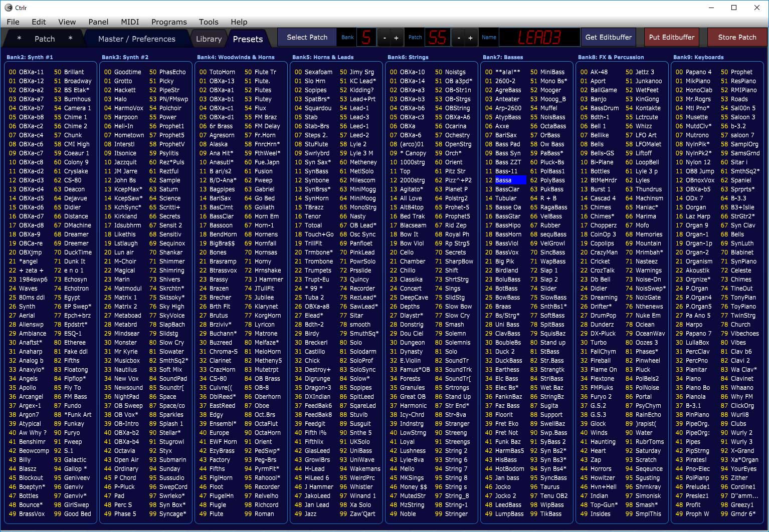Viewport: 769px width, 532px height.
Task: Select patch 55 Lead-3 in Bank5
Action: click(x=354, y=117)
